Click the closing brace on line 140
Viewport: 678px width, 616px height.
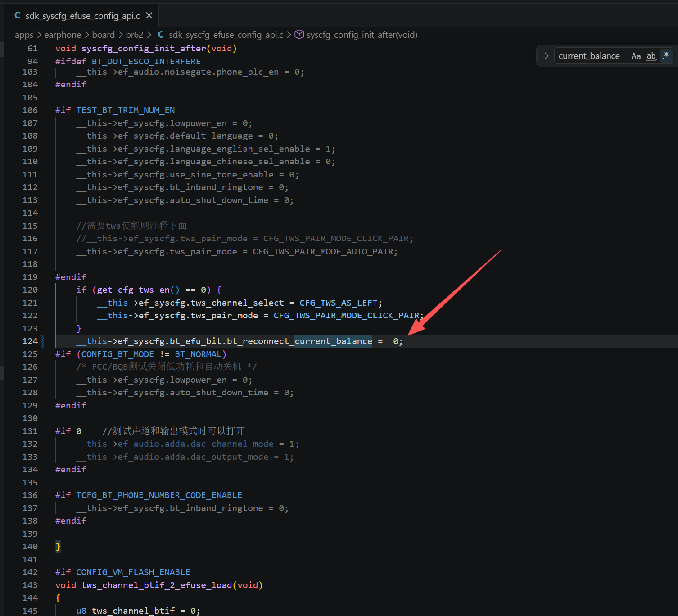click(x=58, y=546)
